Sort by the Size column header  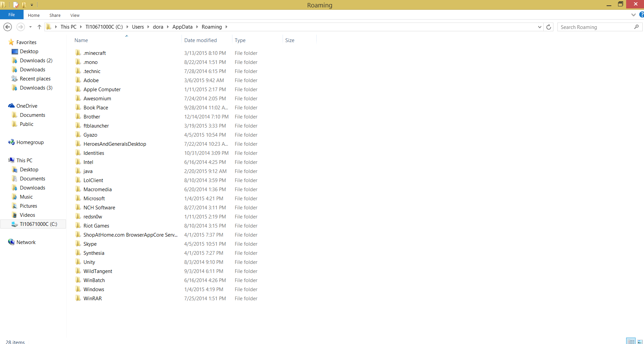click(290, 40)
